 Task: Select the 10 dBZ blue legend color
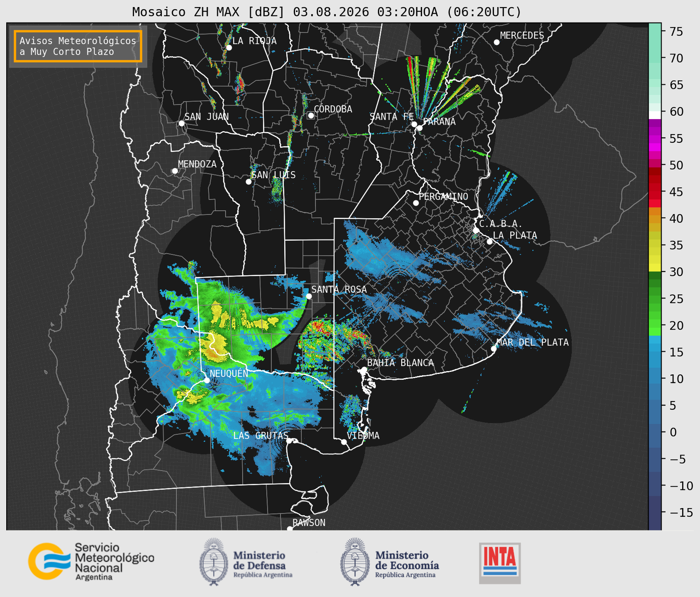click(655, 379)
